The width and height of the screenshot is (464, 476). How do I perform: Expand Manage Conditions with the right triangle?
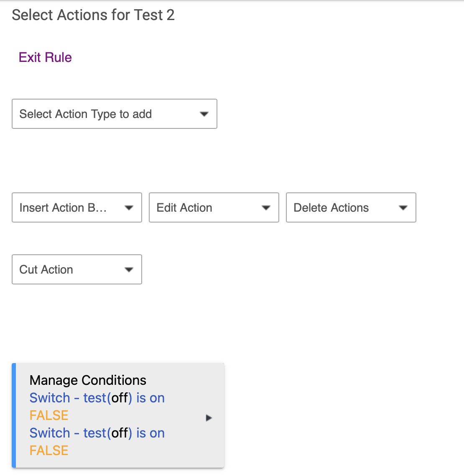pos(209,418)
